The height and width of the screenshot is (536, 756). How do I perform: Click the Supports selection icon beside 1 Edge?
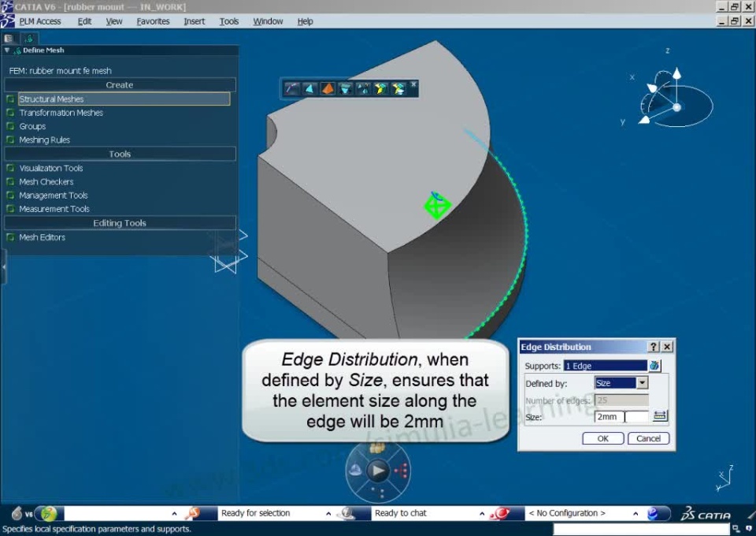pyautogui.click(x=654, y=366)
